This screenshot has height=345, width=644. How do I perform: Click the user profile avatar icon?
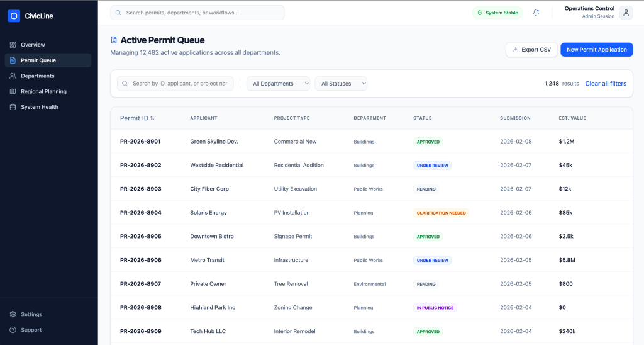click(x=626, y=13)
